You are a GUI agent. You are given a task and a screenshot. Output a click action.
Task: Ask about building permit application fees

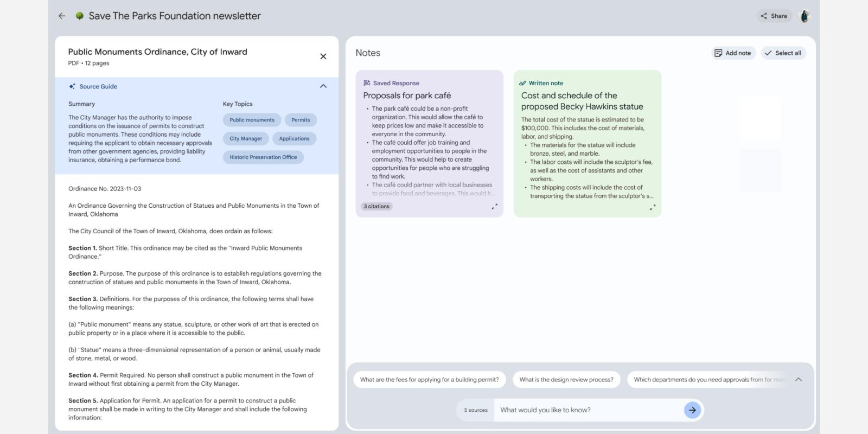coord(429,380)
